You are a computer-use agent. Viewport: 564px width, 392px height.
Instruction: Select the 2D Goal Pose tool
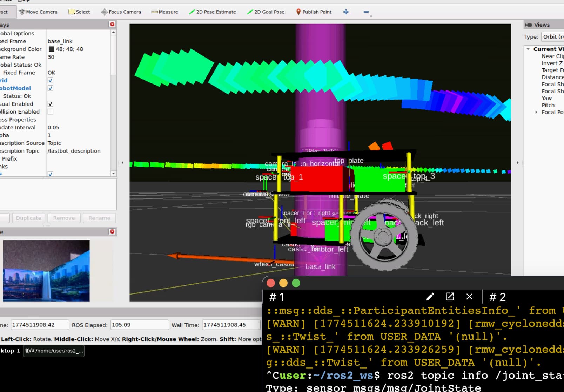[266, 12]
